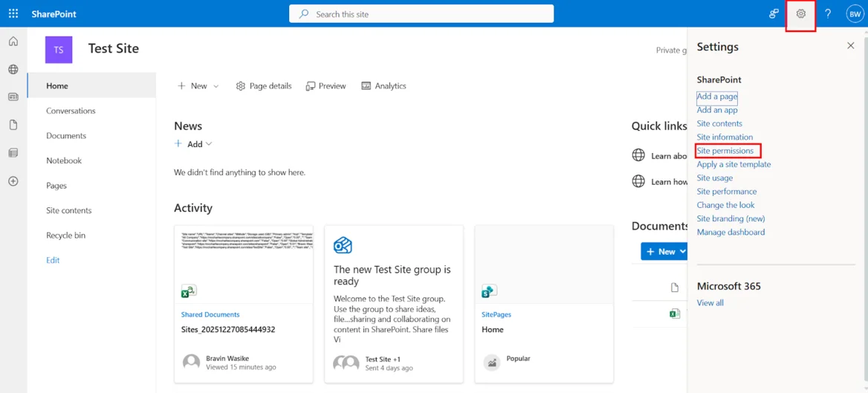
Task: Click the Add a page settings link
Action: tap(717, 97)
